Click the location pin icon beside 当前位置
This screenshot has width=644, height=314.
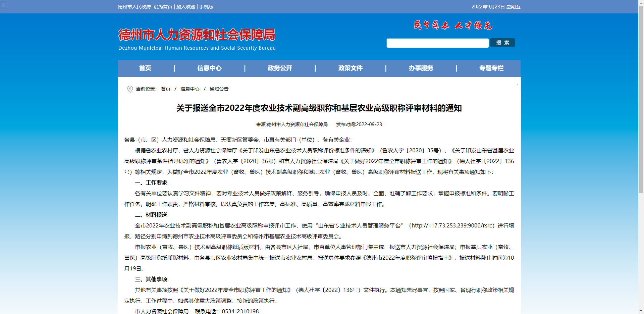click(x=130, y=89)
